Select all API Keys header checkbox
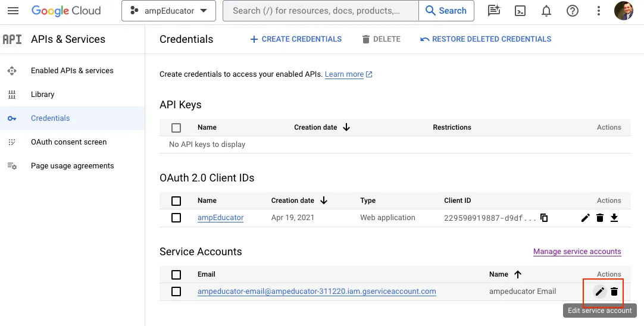The height and width of the screenshot is (326, 644). (x=176, y=128)
